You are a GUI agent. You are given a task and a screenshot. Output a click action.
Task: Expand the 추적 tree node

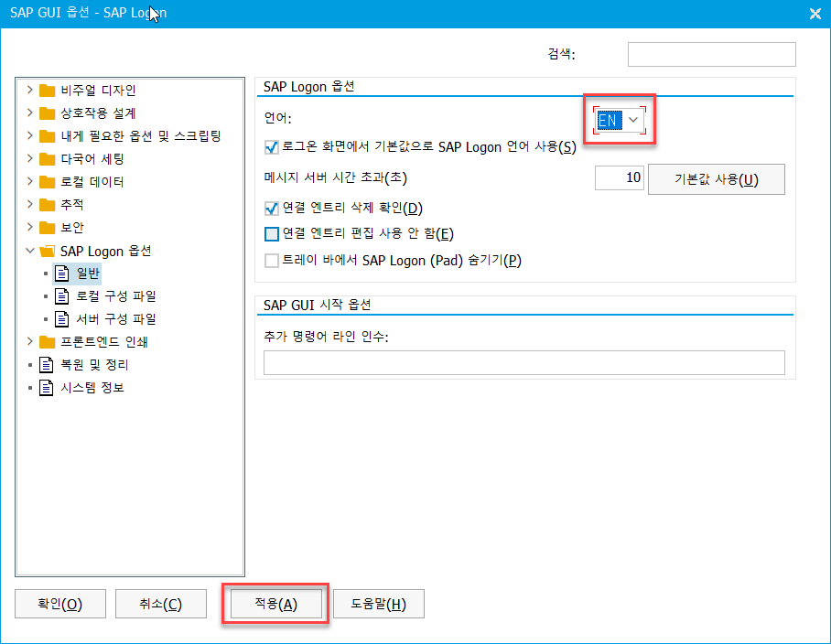click(x=29, y=204)
